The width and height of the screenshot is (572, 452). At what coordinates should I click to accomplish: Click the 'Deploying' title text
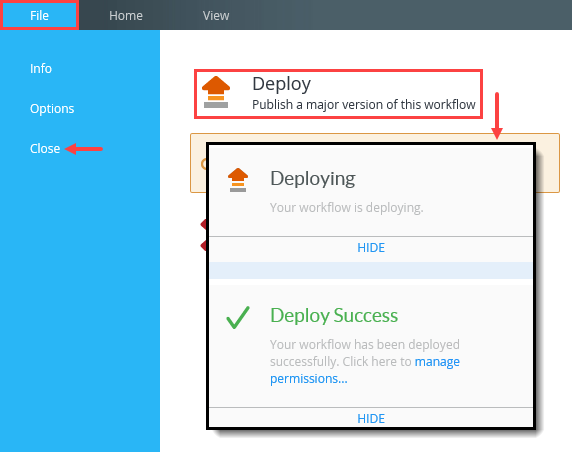point(313,179)
